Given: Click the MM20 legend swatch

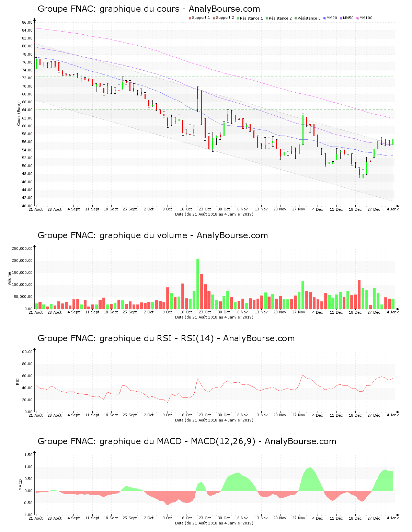Looking at the screenshot, I should pos(324,18).
